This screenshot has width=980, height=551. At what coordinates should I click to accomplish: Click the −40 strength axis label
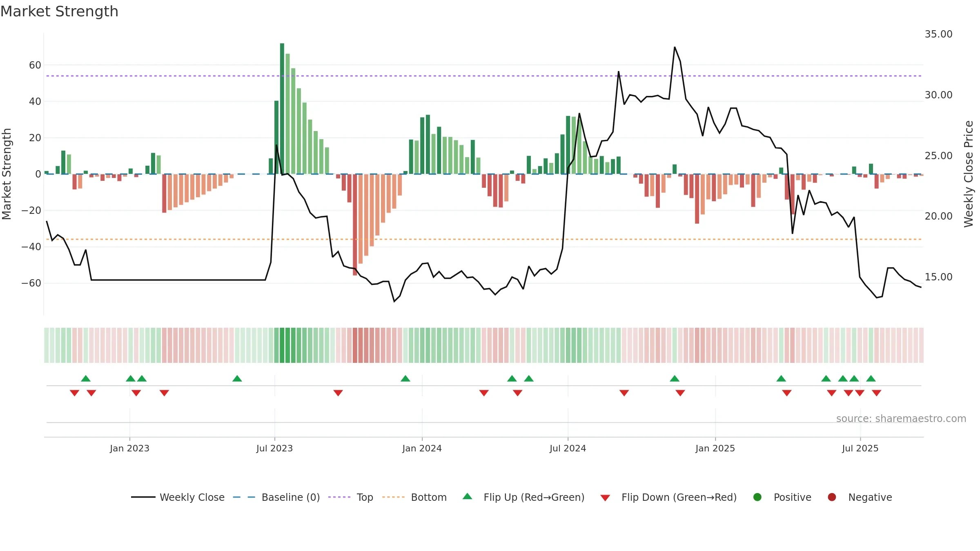pyautogui.click(x=31, y=247)
